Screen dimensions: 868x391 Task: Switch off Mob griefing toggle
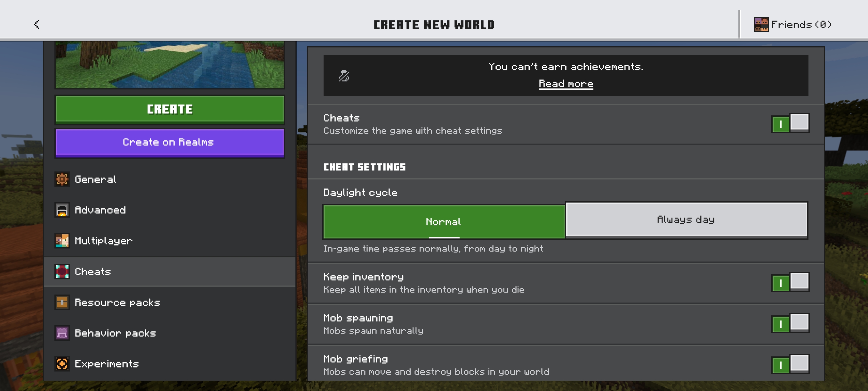pos(790,364)
